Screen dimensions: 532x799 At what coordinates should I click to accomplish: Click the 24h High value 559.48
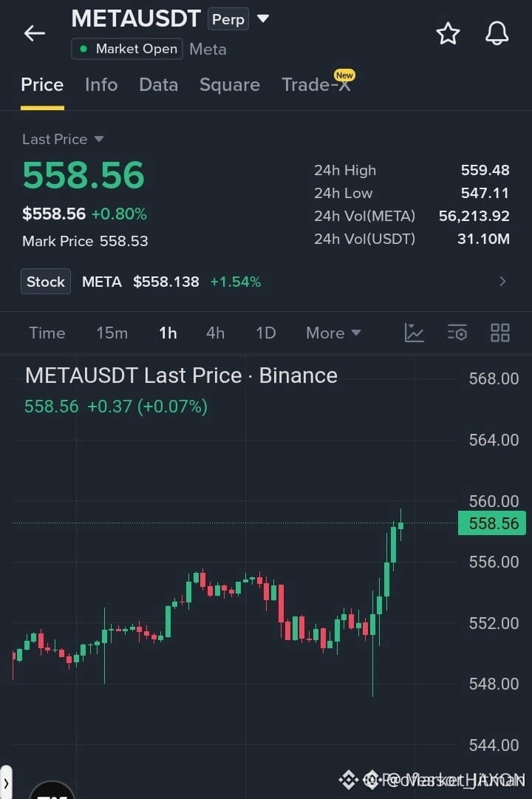485,170
